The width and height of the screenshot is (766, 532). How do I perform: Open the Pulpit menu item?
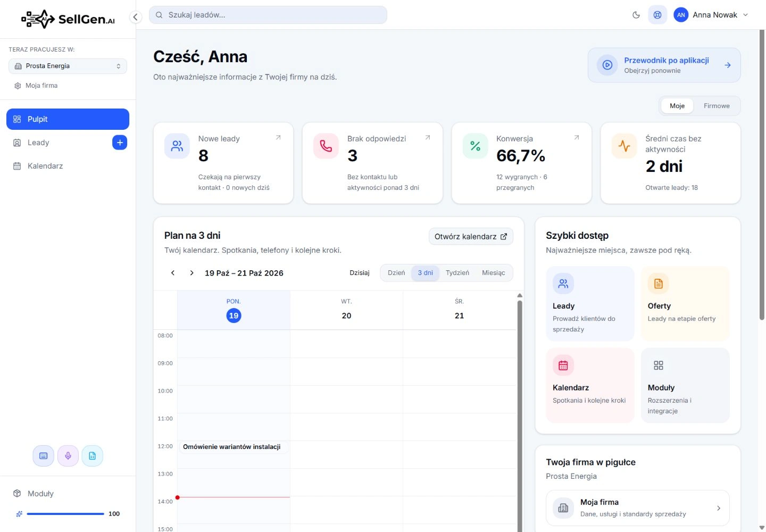[68, 119]
